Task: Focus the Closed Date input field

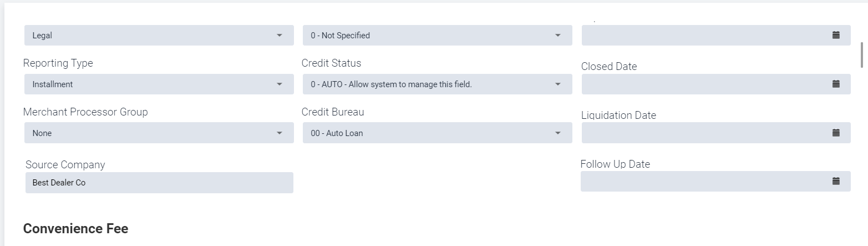Action: click(x=716, y=84)
